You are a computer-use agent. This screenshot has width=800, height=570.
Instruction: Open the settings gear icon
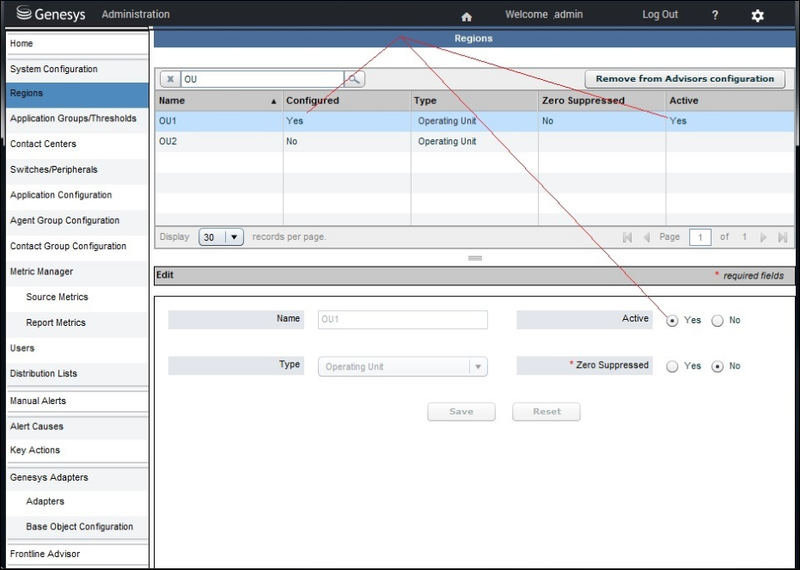(x=757, y=16)
